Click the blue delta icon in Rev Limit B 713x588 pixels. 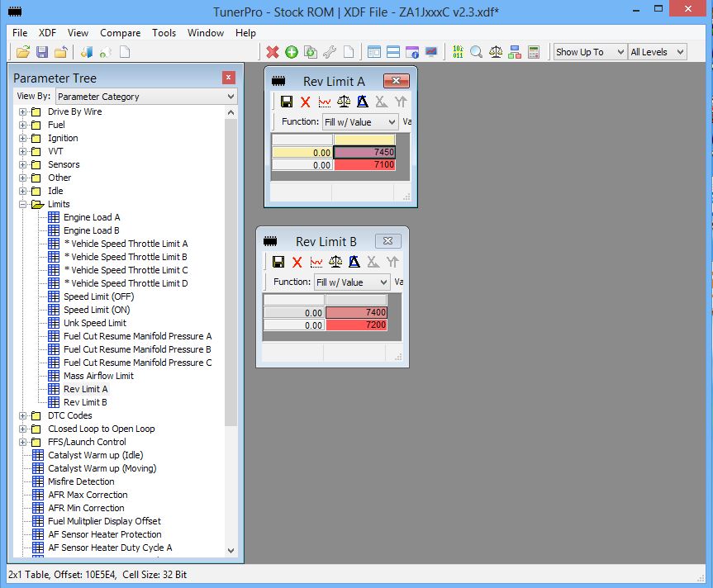click(x=354, y=262)
